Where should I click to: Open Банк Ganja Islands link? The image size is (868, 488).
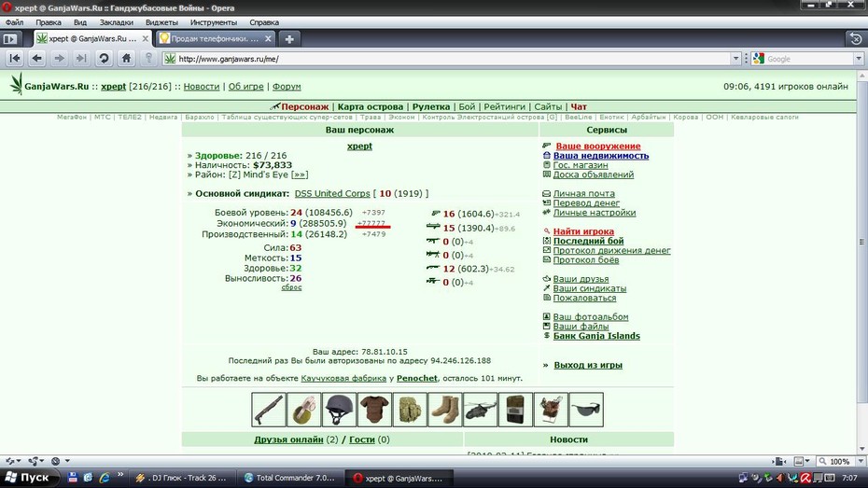coord(596,336)
